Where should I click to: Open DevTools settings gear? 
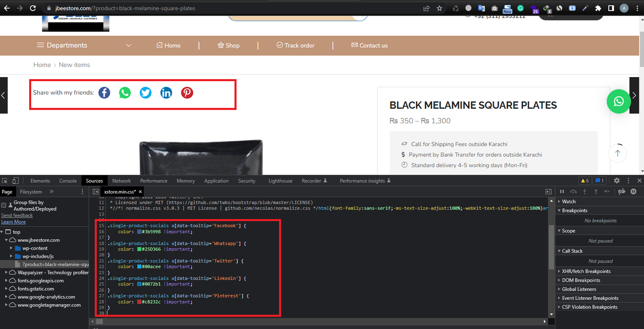pos(617,180)
